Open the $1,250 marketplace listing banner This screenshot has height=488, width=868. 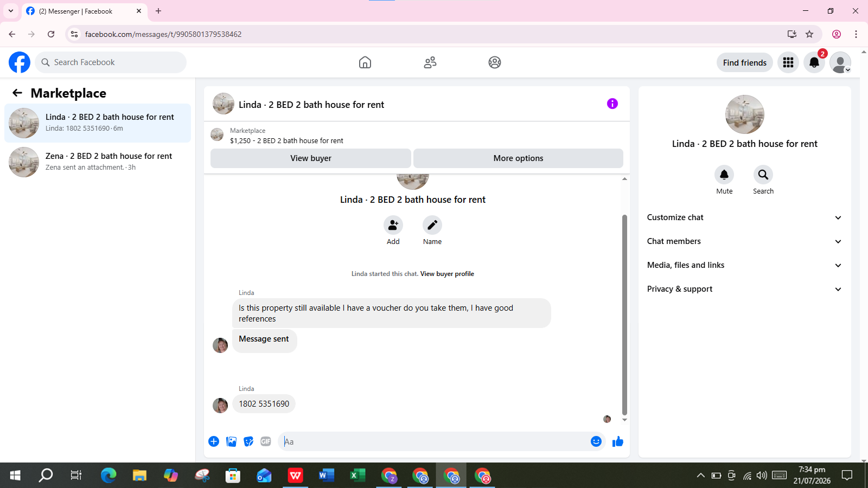pyautogui.click(x=417, y=136)
